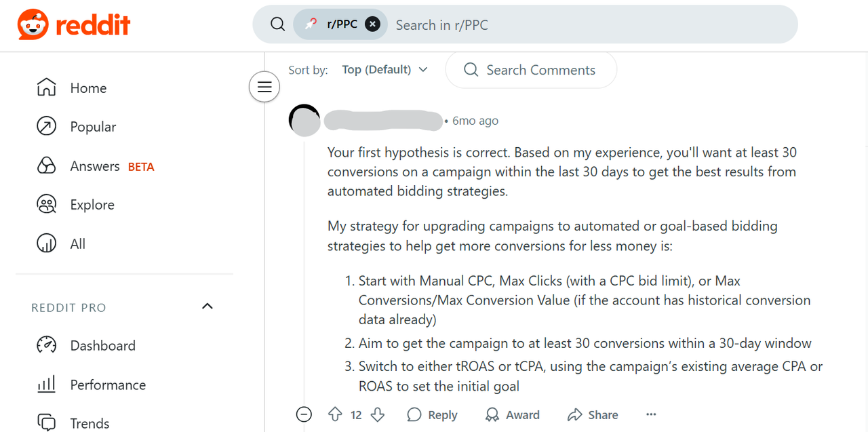868x432 pixels.
Task: Click the Reddit logo
Action: (74, 25)
